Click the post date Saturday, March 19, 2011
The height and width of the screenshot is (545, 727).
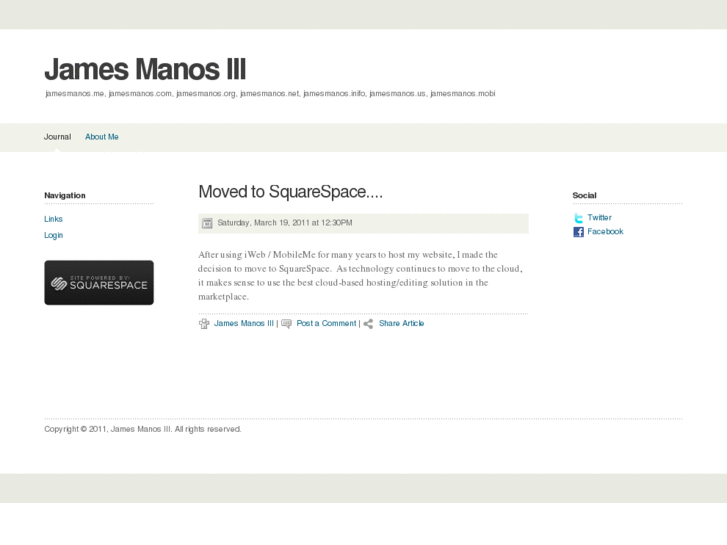click(285, 223)
